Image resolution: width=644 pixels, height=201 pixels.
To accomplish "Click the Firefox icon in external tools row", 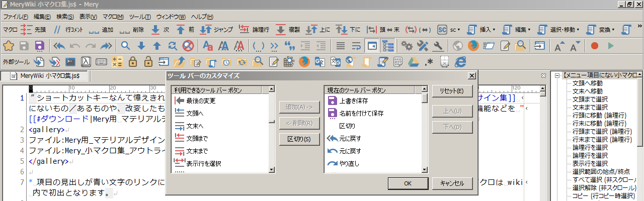I will point(304,62).
